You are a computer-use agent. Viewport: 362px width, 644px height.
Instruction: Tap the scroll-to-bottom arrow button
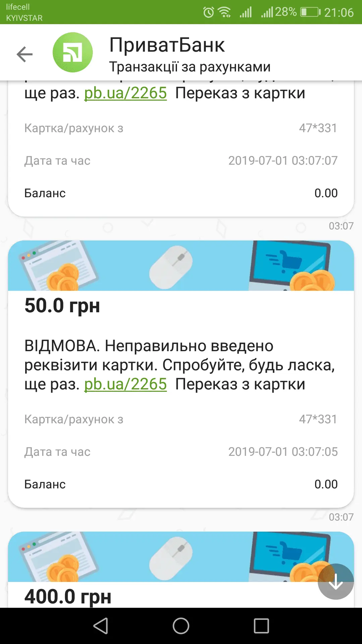(336, 582)
